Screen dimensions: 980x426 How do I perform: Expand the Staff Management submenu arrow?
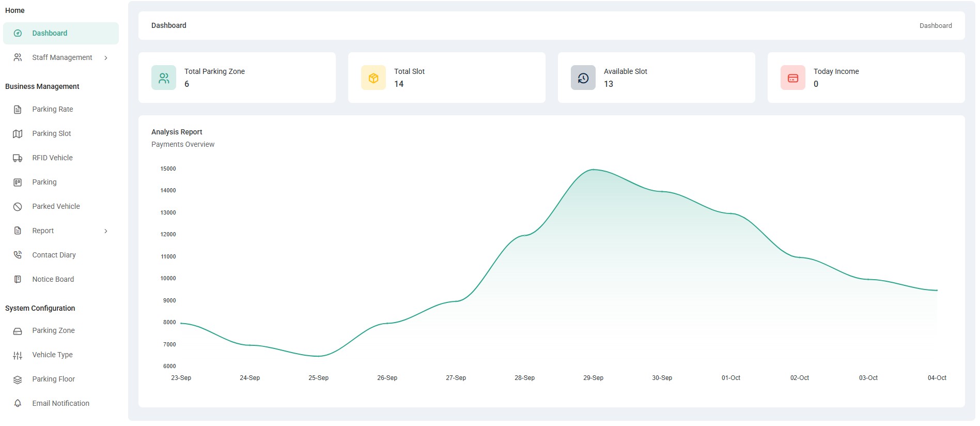click(106, 58)
